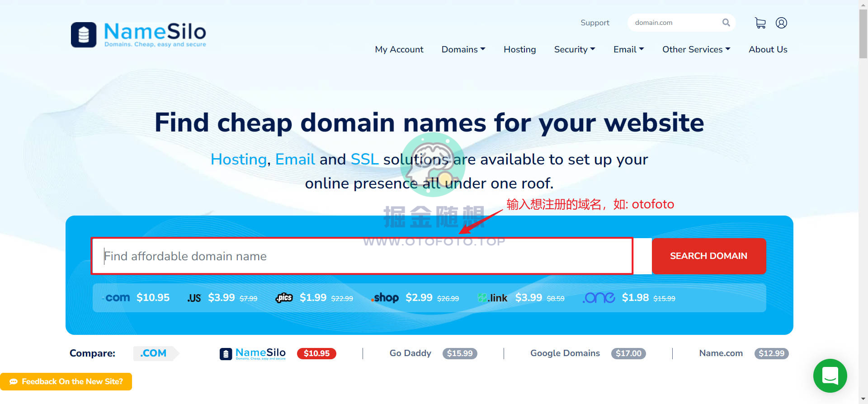Expand the Other Services dropdown menu
This screenshot has width=868, height=404.
(696, 49)
